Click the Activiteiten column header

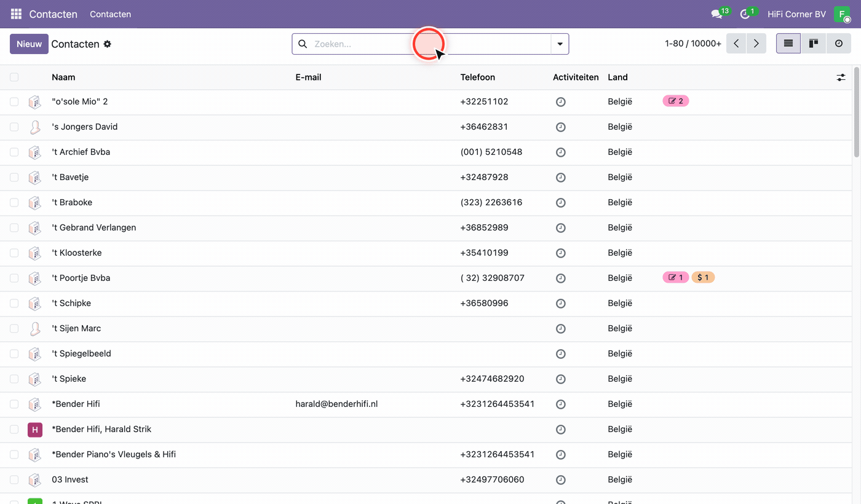[576, 77]
